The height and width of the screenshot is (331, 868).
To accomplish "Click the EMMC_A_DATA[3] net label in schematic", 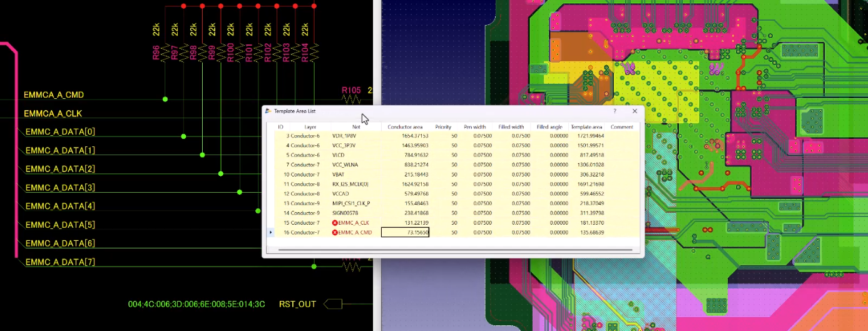I will (x=60, y=188).
